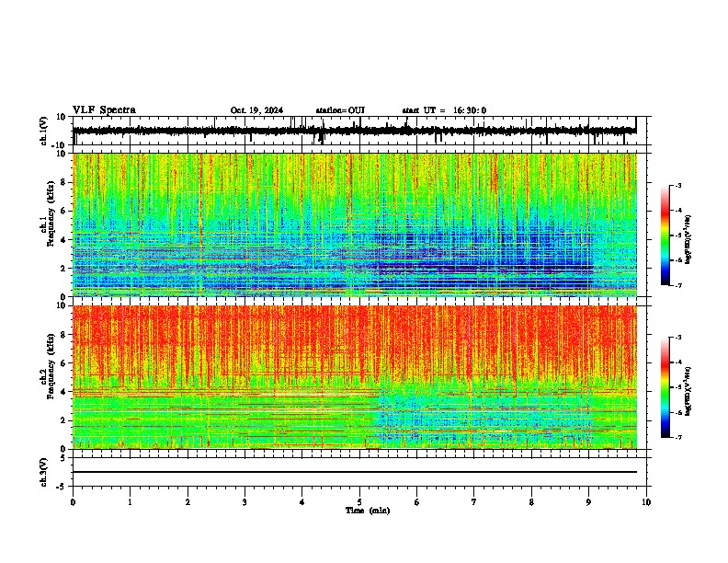Click tick label "10" on time axis

pyautogui.click(x=646, y=502)
